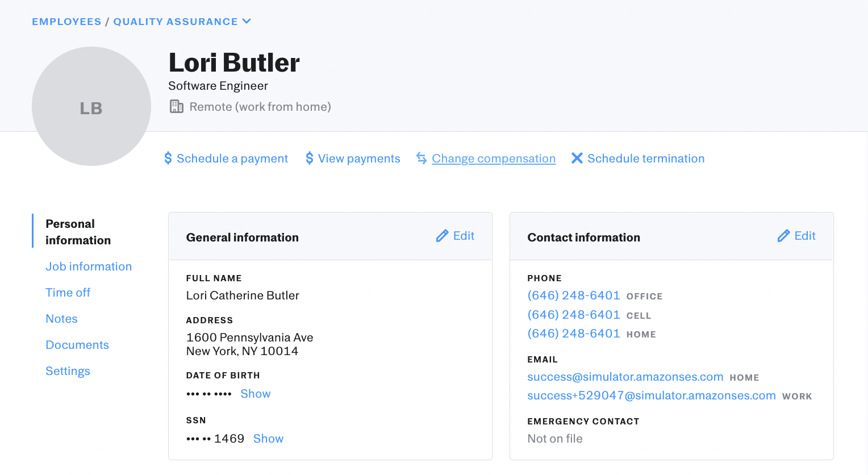
Task: Open employee Settings in sidebar
Action: [68, 371]
